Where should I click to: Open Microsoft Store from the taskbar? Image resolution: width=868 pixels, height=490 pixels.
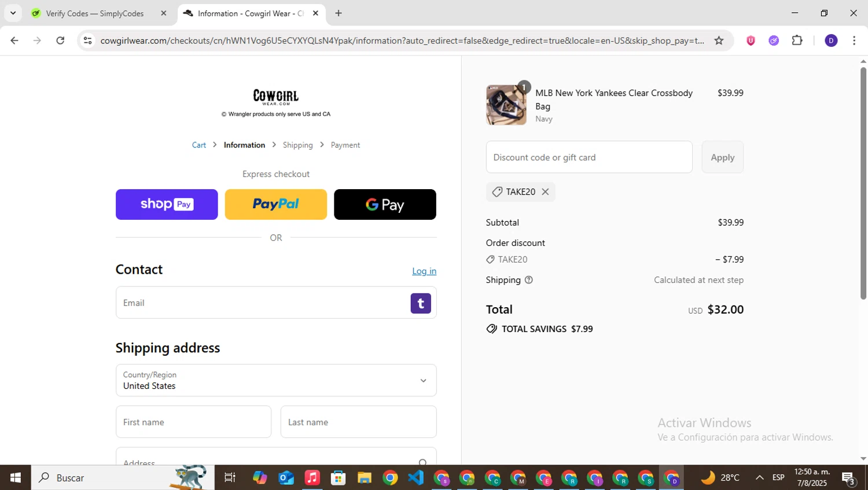click(x=338, y=478)
